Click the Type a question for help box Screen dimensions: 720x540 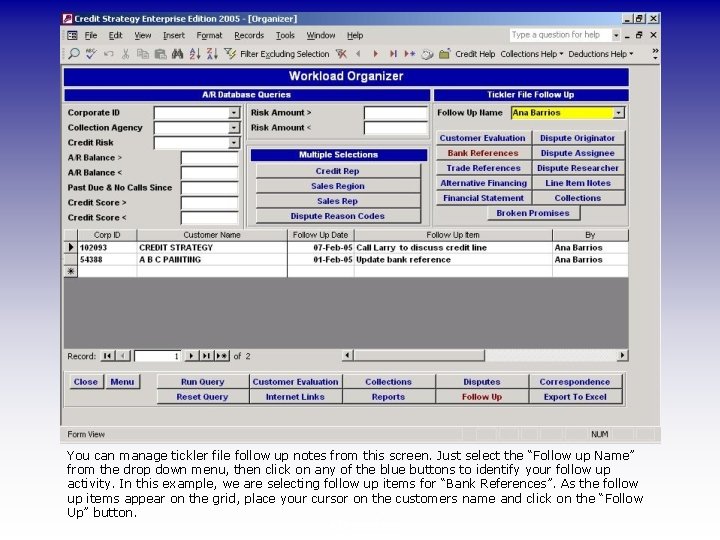pos(560,35)
